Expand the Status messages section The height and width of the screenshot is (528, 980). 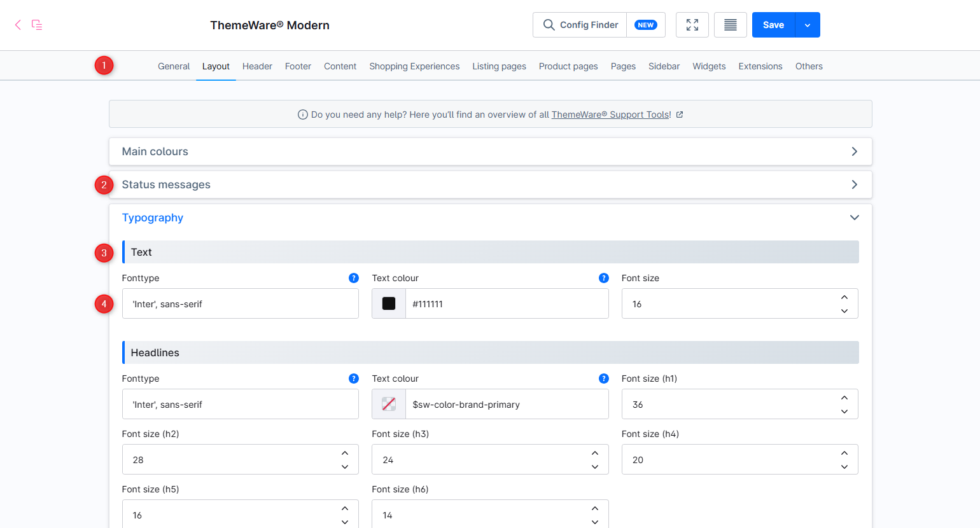pos(490,184)
